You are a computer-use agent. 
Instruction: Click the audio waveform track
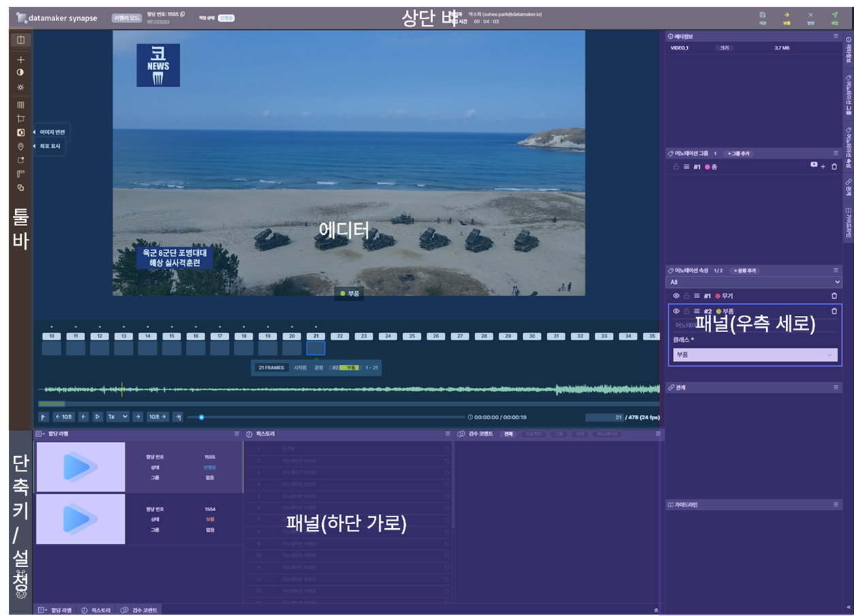pyautogui.click(x=349, y=389)
